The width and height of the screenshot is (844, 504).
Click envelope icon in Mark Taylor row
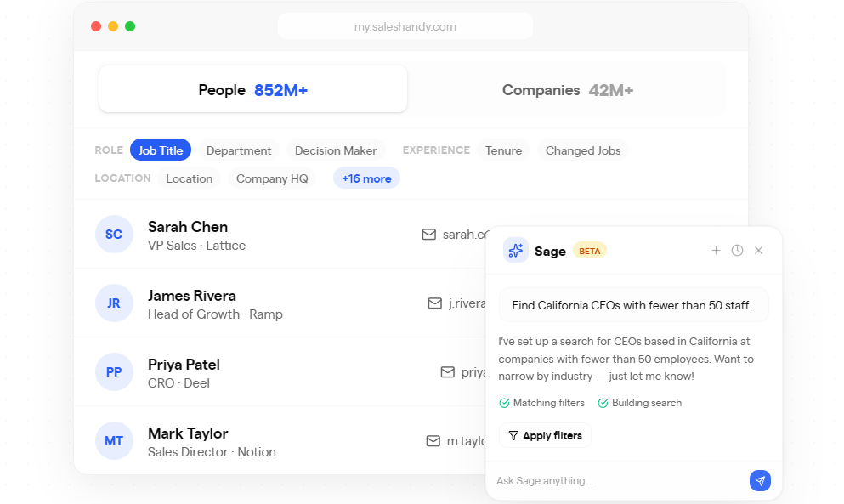[433, 441]
